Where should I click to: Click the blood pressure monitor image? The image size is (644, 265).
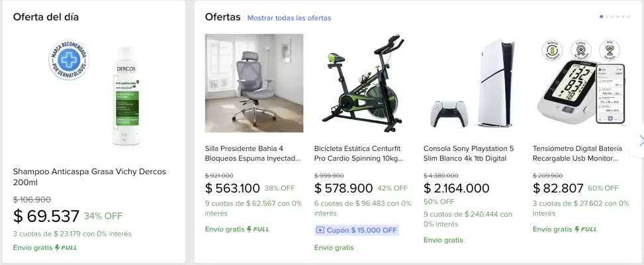pos(582,82)
